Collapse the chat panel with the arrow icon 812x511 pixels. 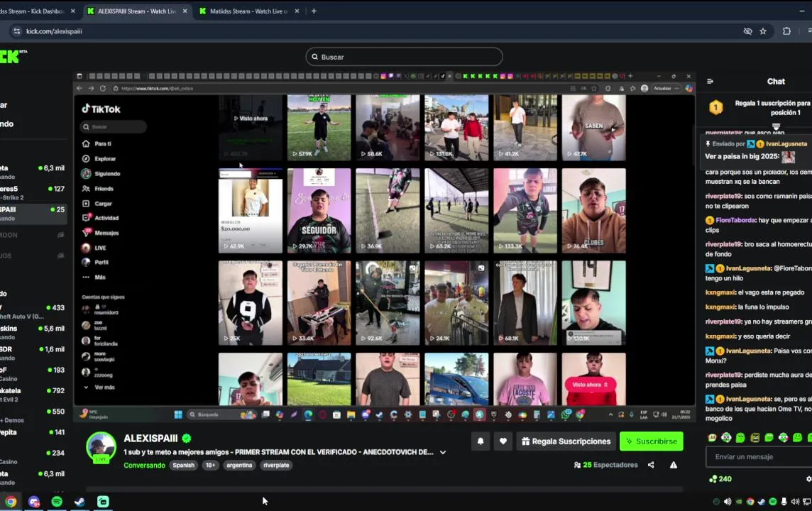710,82
